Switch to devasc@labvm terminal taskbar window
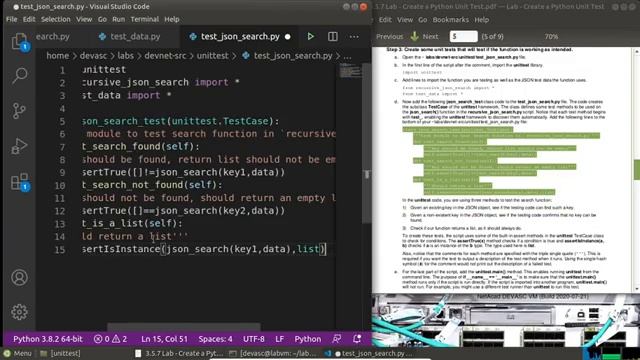 273,353
